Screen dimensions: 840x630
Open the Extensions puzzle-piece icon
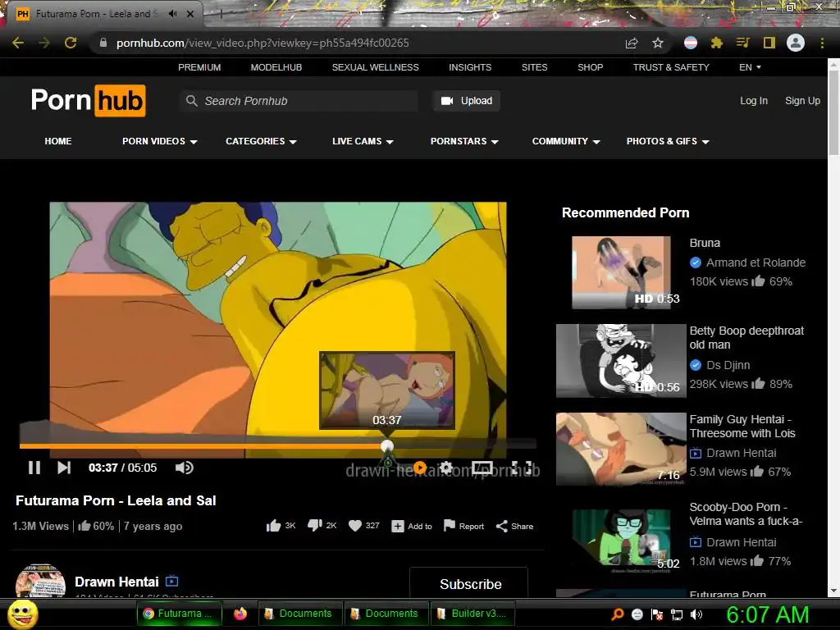tap(716, 43)
